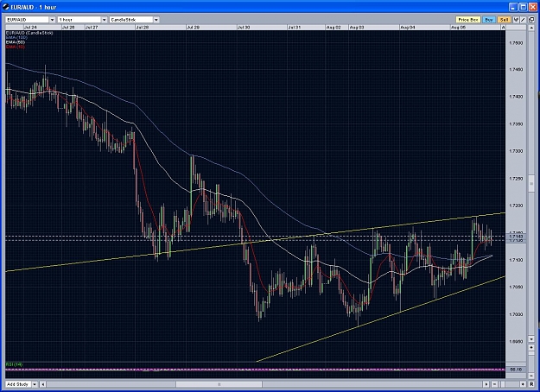Click the horizontal scroll left arrow
540x392 pixels.
(x=43, y=384)
